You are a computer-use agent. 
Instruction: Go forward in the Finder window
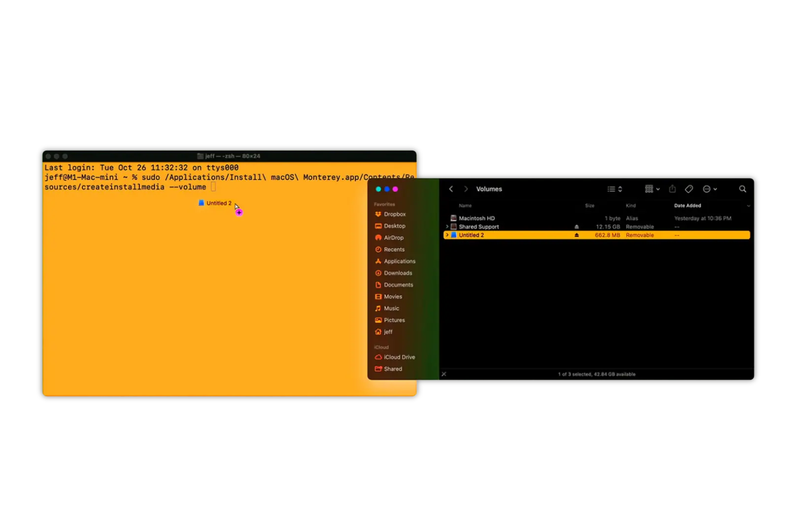(x=465, y=189)
